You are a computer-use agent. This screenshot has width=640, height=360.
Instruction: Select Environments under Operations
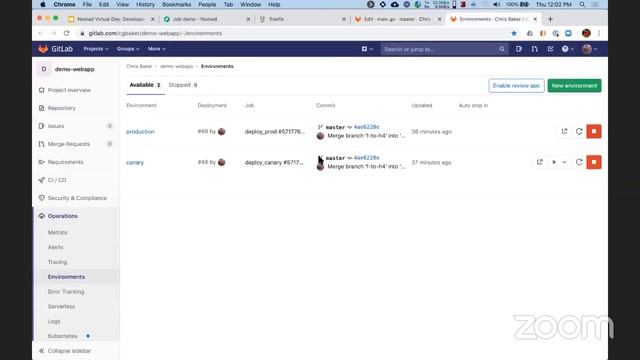pyautogui.click(x=66, y=277)
